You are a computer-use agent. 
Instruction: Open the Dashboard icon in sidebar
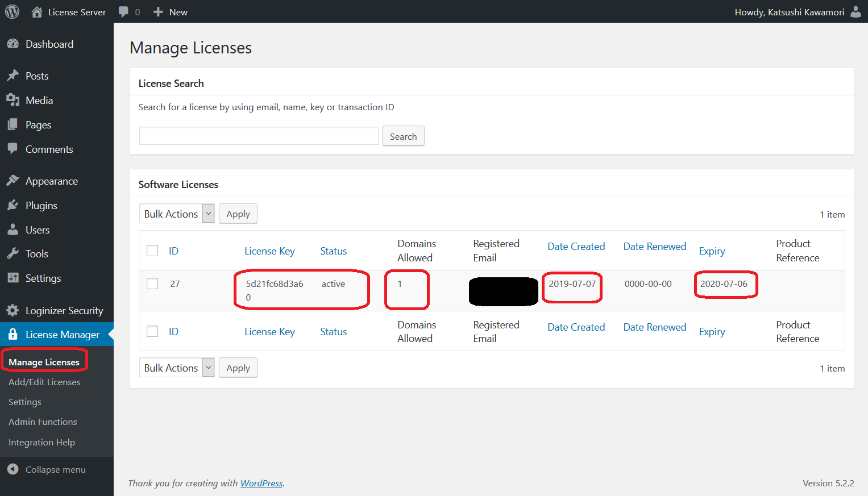click(13, 44)
